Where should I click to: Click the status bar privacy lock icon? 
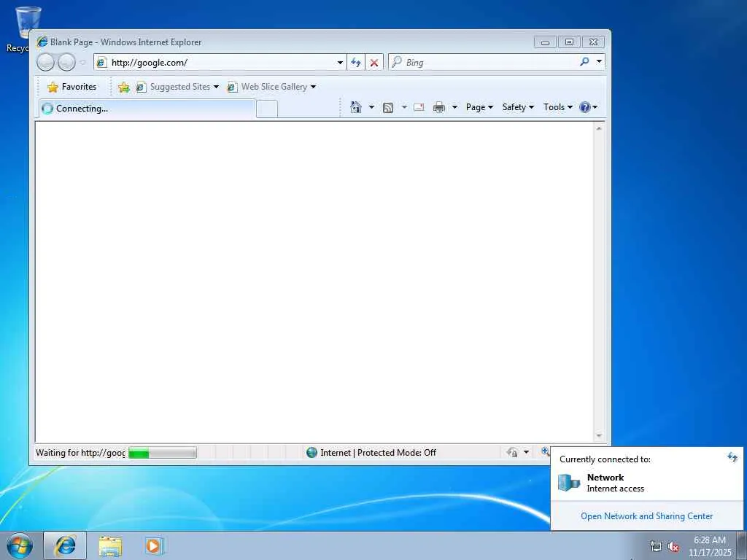[x=513, y=452]
